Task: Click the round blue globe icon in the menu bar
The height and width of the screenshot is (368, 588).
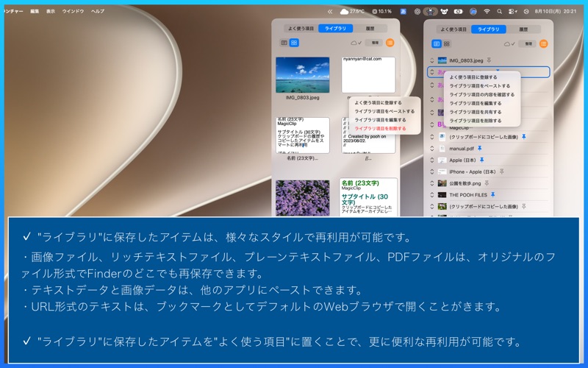Action: tap(473, 12)
